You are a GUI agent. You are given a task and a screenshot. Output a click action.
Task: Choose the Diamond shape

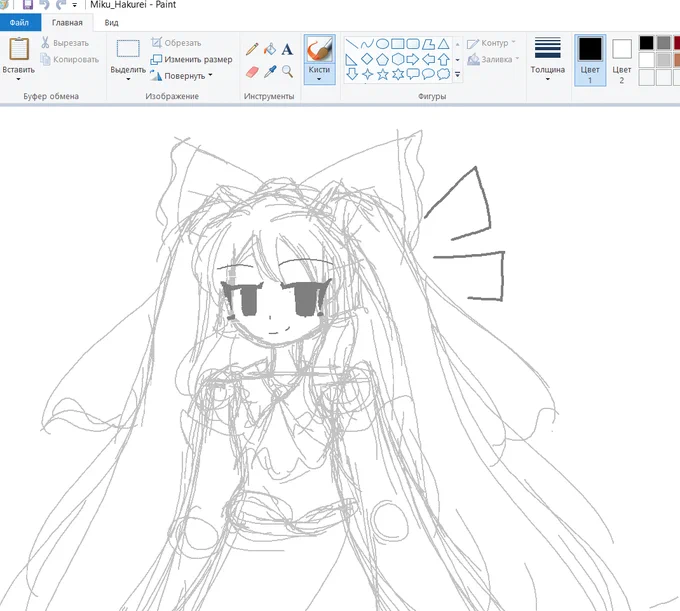(367, 59)
